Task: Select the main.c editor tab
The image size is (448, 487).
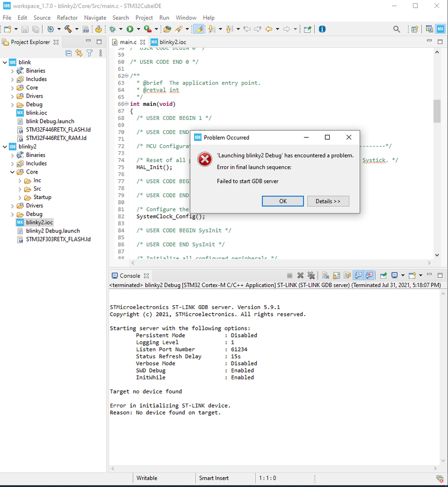Action: (128, 42)
